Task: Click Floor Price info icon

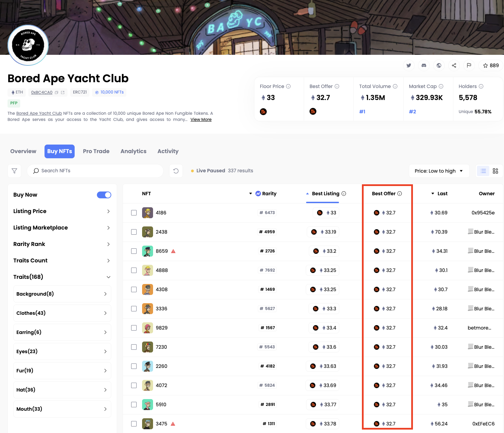Action: (288, 86)
